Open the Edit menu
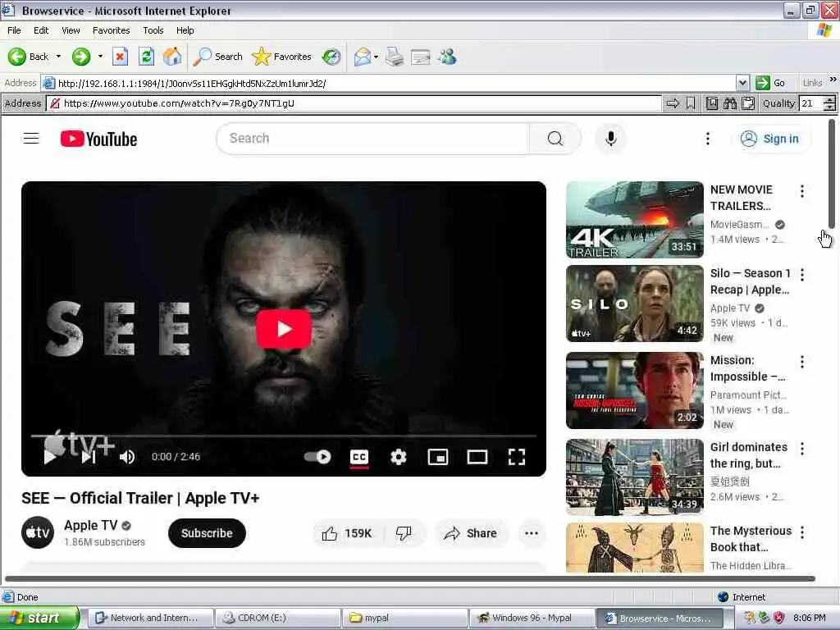This screenshot has height=630, width=840. click(x=41, y=30)
